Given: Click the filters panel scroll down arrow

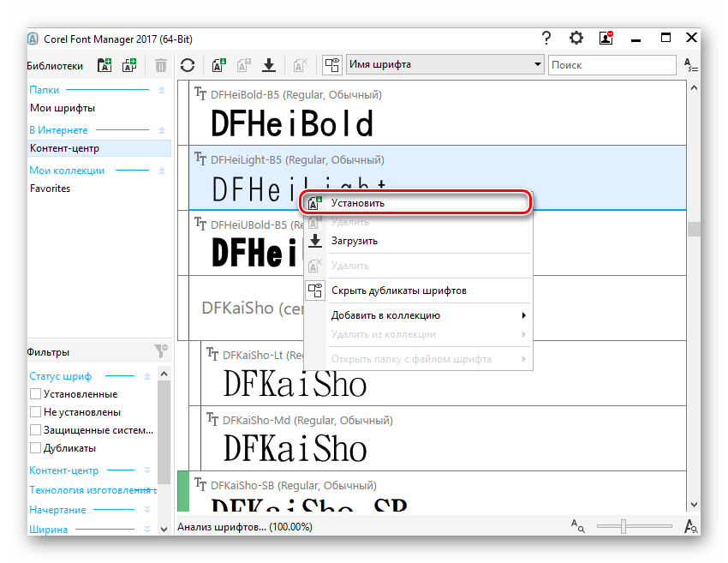Looking at the screenshot, I should pos(164,529).
